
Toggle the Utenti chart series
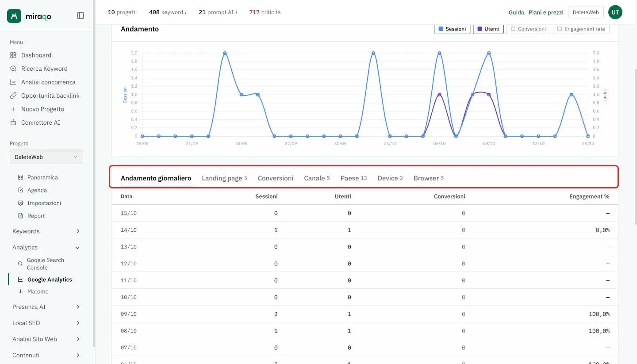(488, 29)
